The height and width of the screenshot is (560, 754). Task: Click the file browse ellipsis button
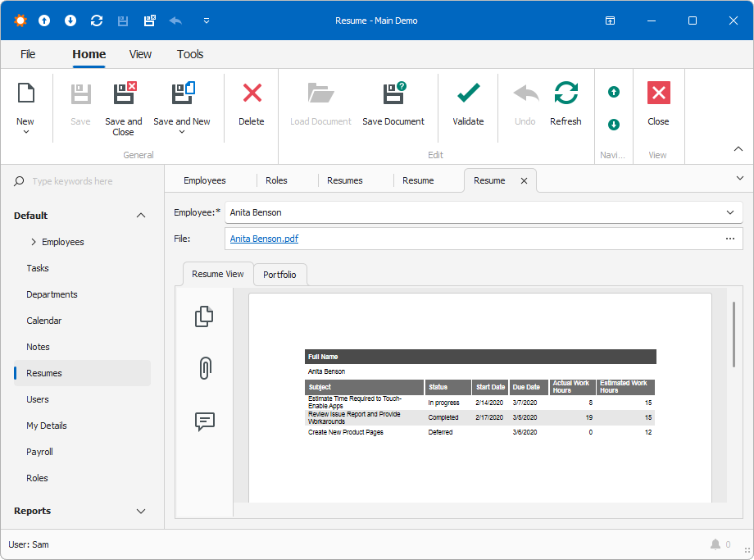point(729,239)
